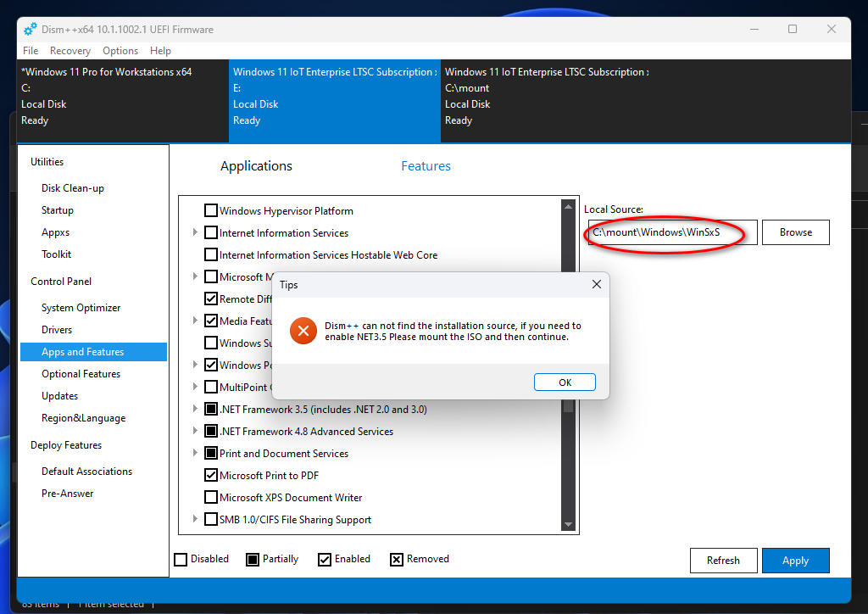
Task: Uncheck Microsoft Print to PDF
Action: pos(210,475)
